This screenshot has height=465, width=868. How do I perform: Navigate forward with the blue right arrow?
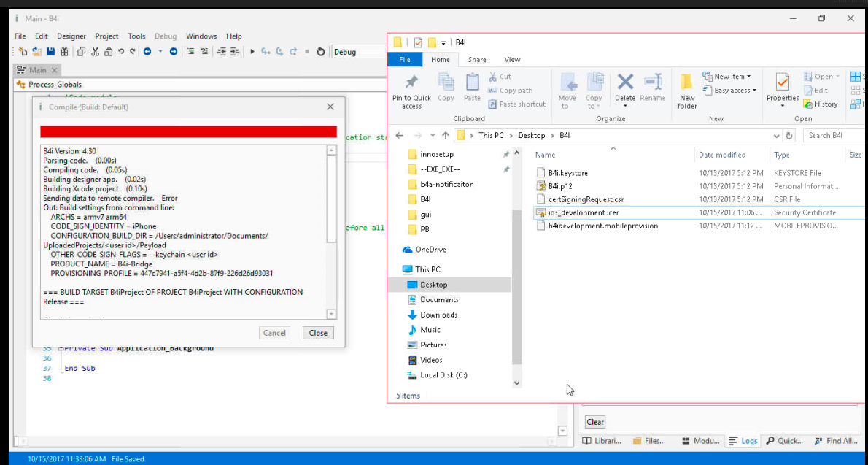point(174,52)
